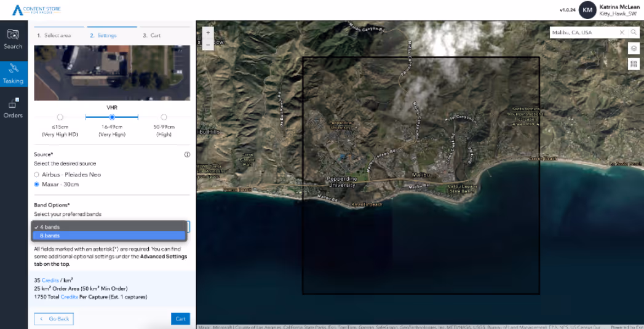
Task: Click the imagery preview thumbnail
Action: pos(112,73)
